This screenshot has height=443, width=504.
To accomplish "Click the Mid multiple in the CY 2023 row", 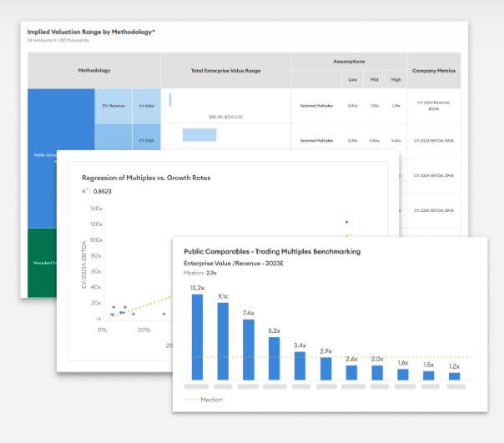I will [x=374, y=141].
